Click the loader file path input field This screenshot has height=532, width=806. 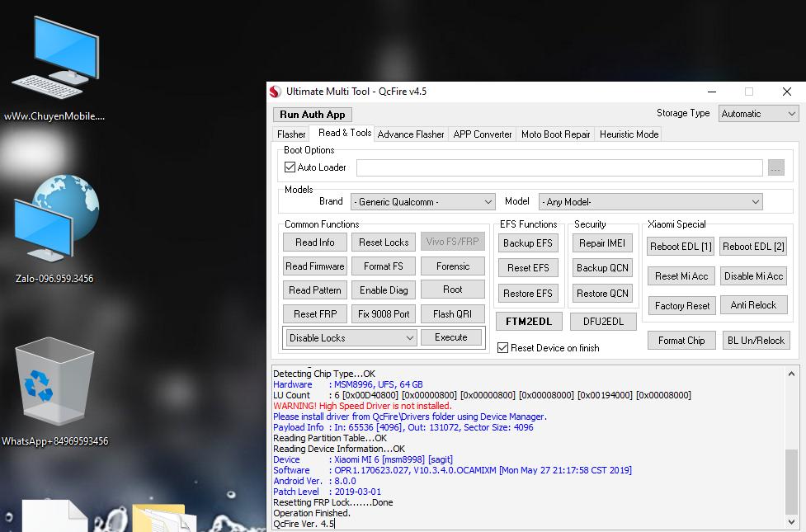pos(559,167)
